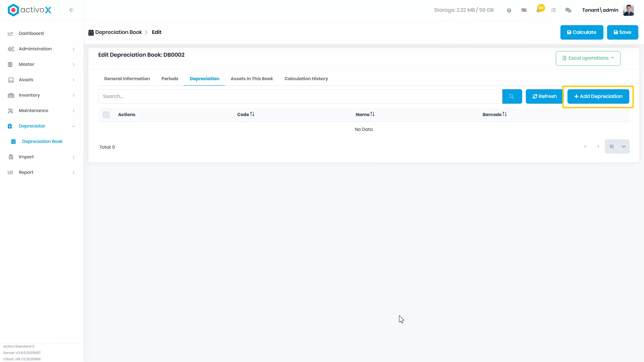Click the 'Edit Depreciation Book: DB0002' heading
This screenshot has height=362, width=644.
(141, 55)
